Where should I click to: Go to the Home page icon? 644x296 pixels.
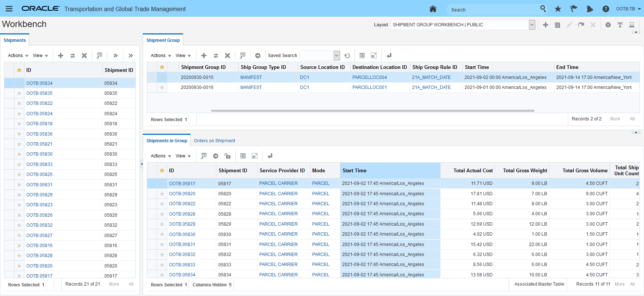433,9
